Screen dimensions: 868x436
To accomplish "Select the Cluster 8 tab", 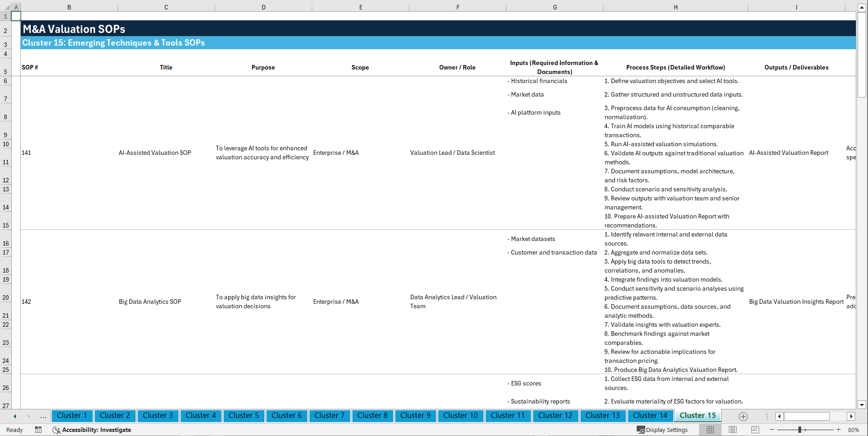I will coord(372,416).
